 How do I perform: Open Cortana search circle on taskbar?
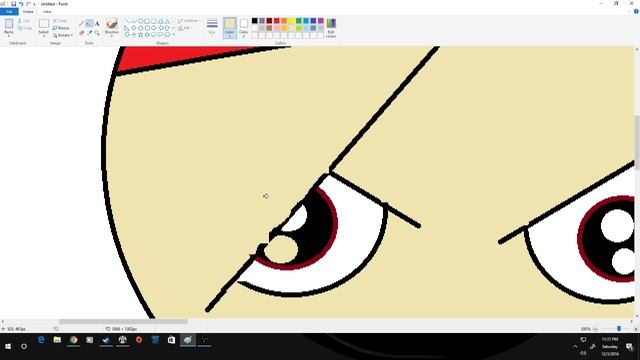[24, 346]
